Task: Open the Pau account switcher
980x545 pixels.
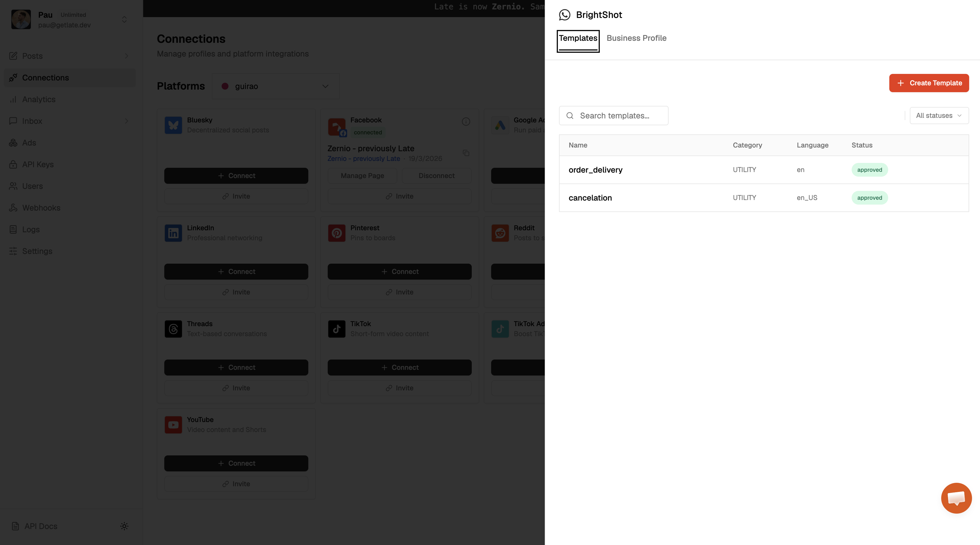Action: 124,19
